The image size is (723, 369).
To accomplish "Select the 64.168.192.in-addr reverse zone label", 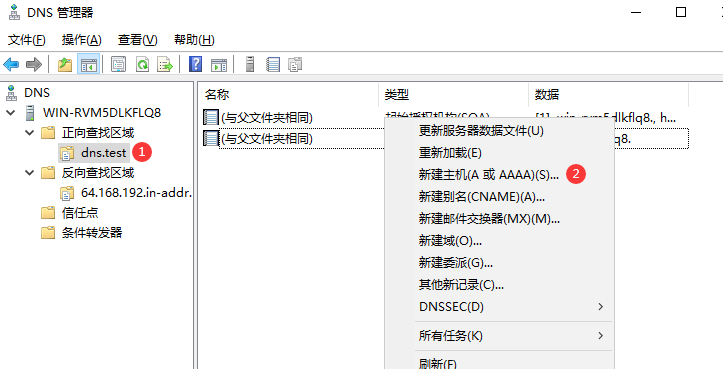I will point(136,192).
